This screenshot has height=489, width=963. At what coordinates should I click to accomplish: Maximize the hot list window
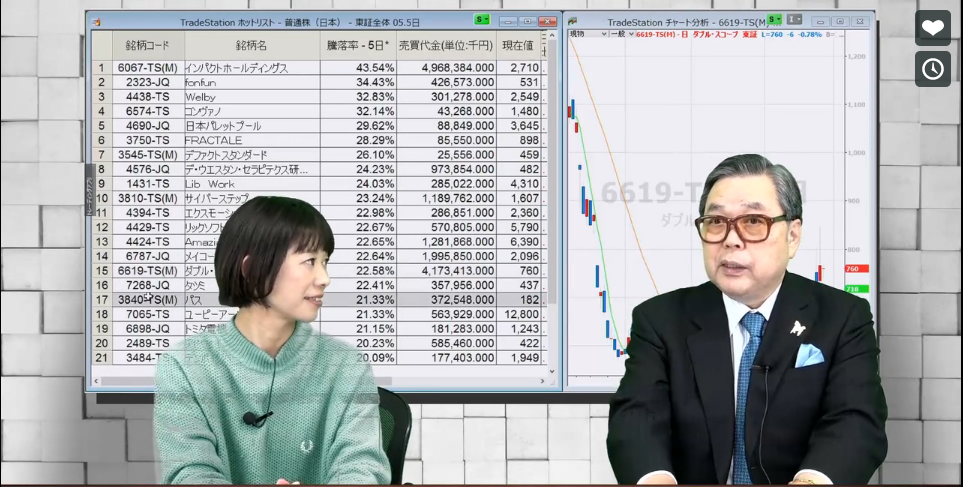(x=527, y=22)
